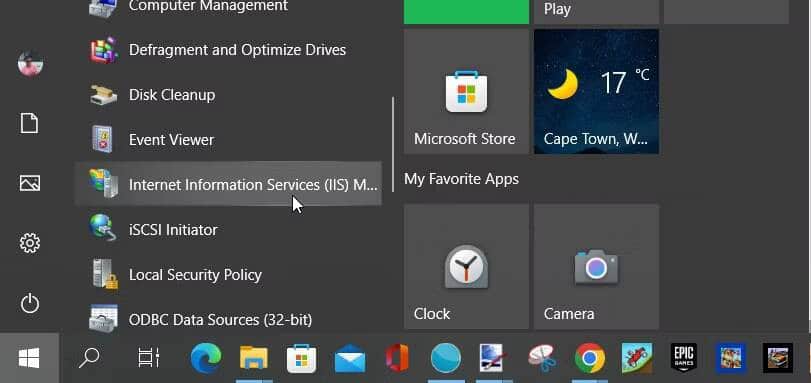Launch Defragment and Optimize Drives
The image size is (811, 383).
click(228, 50)
